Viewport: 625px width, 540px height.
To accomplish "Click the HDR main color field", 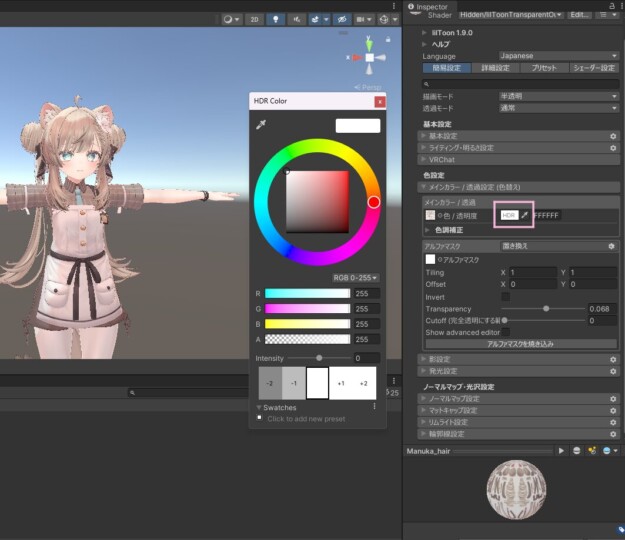I will [x=510, y=215].
